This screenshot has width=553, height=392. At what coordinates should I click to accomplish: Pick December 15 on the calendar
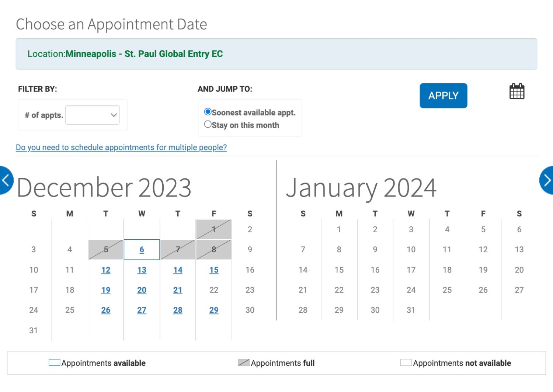[x=214, y=270]
